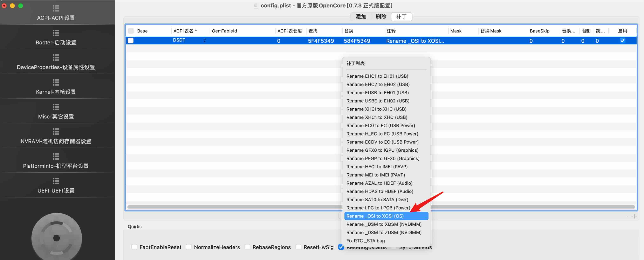The height and width of the screenshot is (260, 644).
Task: Open Booter-启动设置 section
Action: pyautogui.click(x=56, y=42)
